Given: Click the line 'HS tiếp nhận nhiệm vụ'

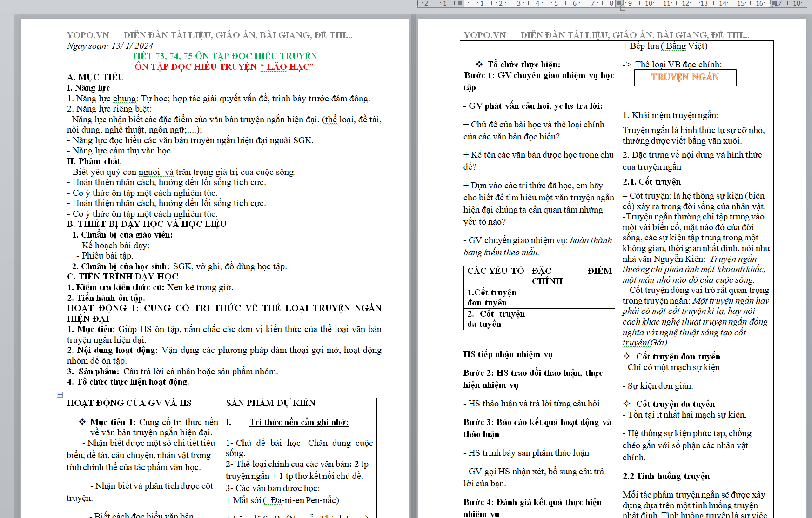Looking at the screenshot, I should coord(508,354).
